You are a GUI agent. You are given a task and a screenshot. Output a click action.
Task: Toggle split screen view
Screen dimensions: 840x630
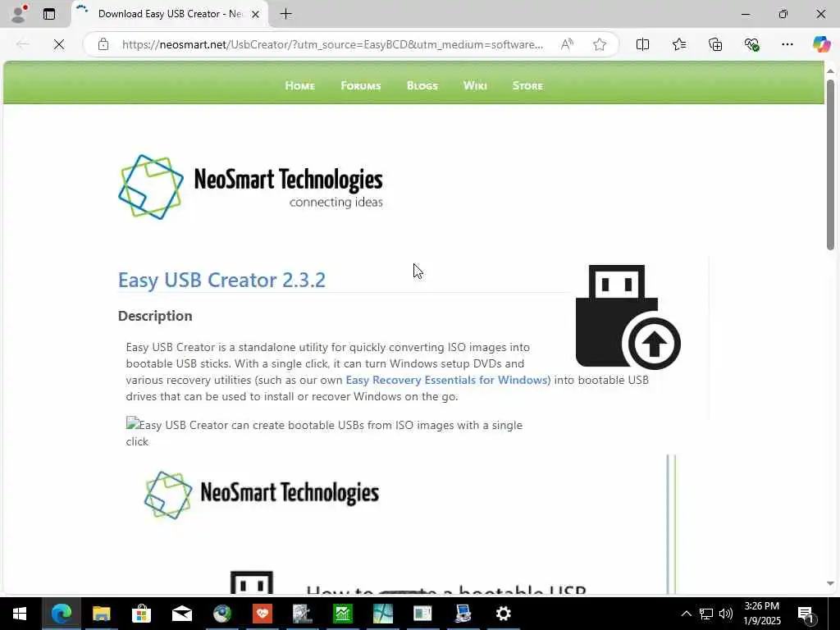[642, 44]
